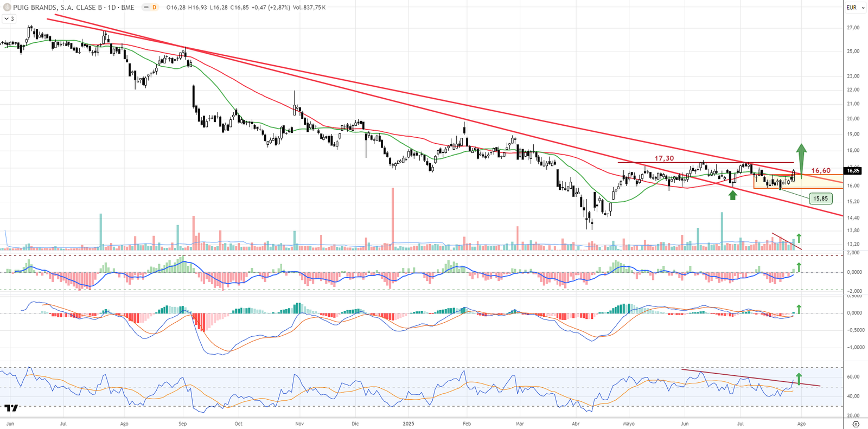Screen dimensions: 868x429
Task: Open symbol search via PUIG BRANDS title
Action: pyautogui.click(x=74, y=8)
